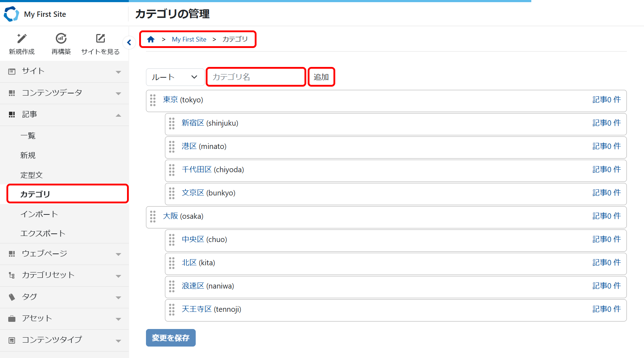Grab the drag handle for 新宿区 (shinjuku)

coord(172,124)
